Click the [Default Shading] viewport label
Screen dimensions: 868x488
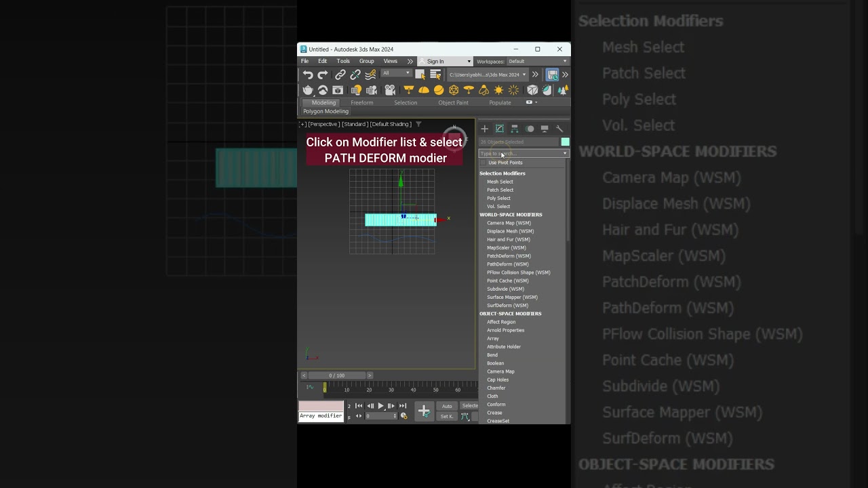click(391, 124)
